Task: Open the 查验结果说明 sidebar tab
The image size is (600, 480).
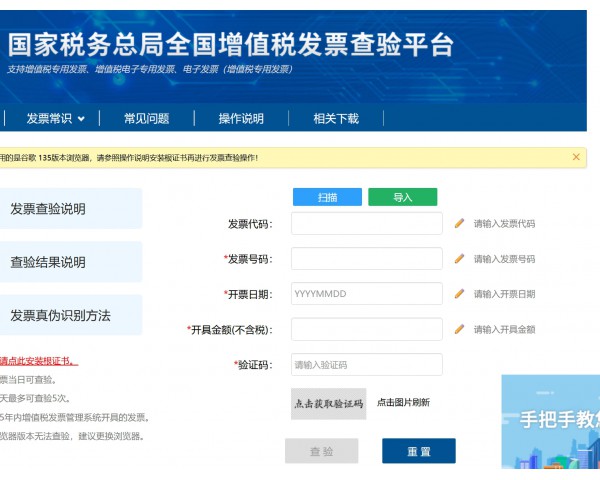Action: pos(71,262)
